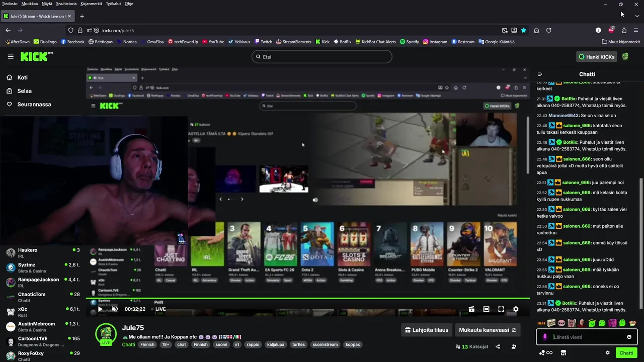This screenshot has height=362, width=644.
Task: Reload the page with refresh icon
Action: click(x=549, y=30)
